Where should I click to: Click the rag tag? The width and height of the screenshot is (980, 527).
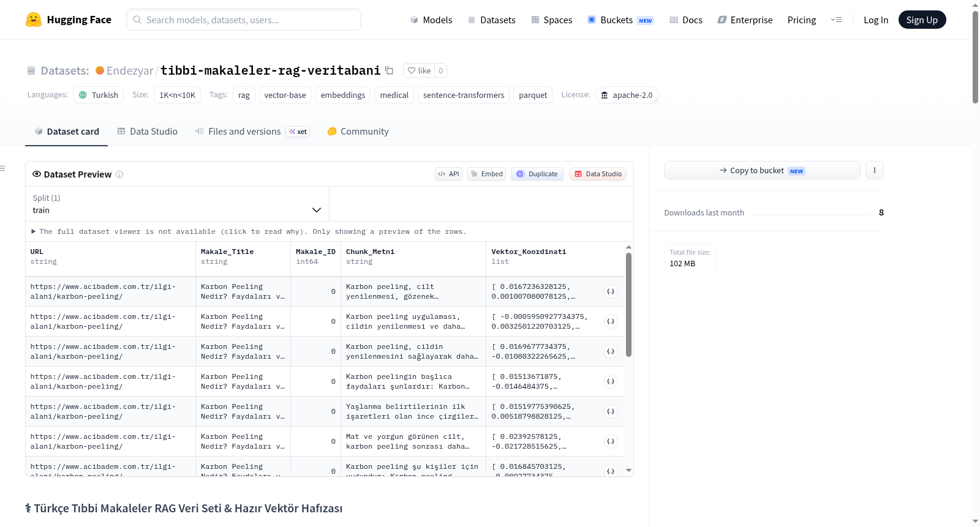click(244, 95)
